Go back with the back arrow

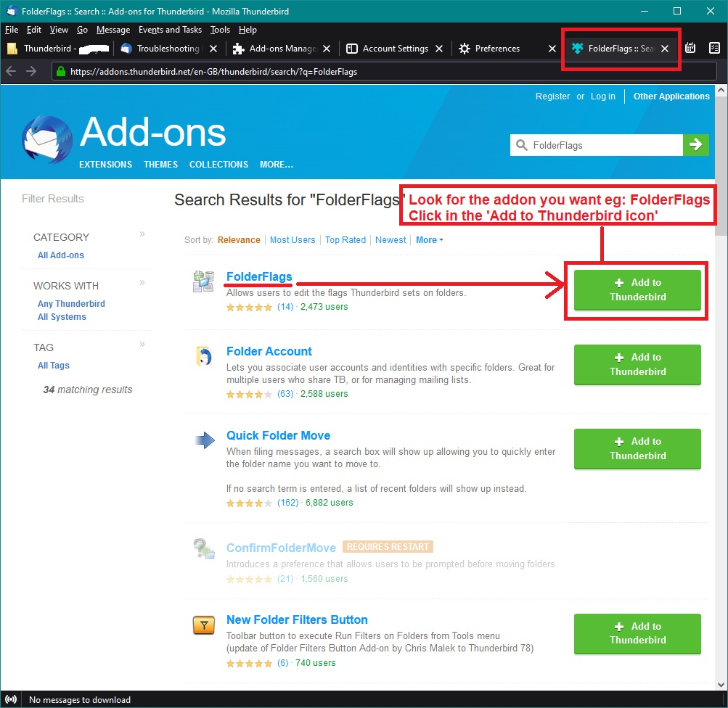(x=11, y=71)
